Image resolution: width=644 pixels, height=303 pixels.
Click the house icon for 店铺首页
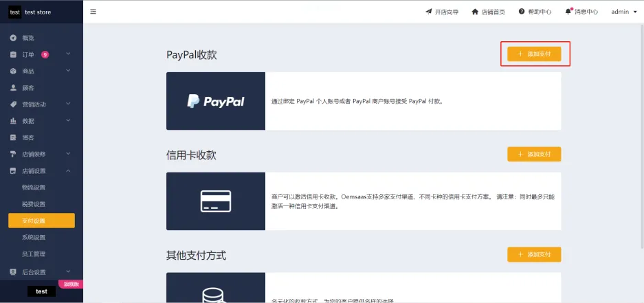pyautogui.click(x=475, y=12)
